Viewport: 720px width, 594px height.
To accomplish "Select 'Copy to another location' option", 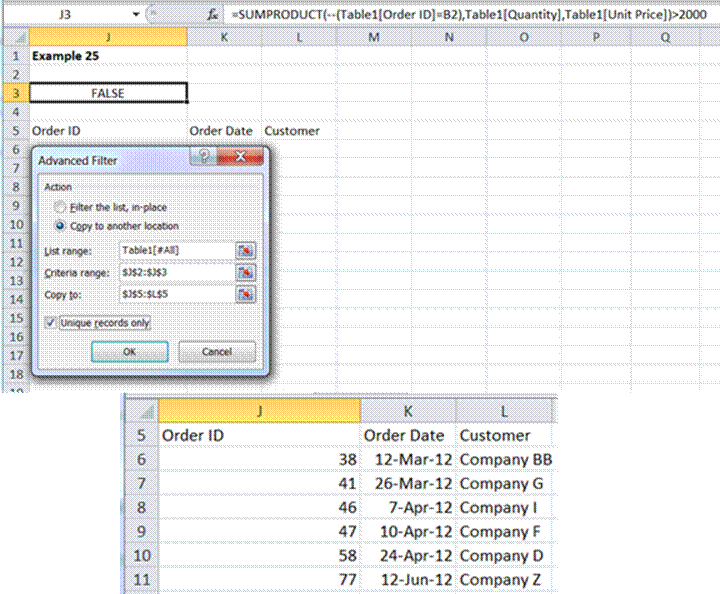I will [62, 226].
